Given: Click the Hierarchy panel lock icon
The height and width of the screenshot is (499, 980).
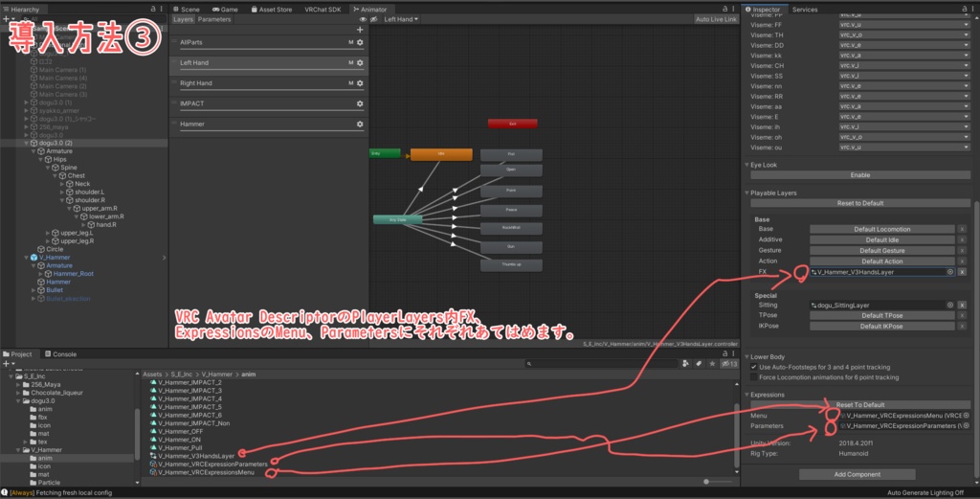Looking at the screenshot, I should point(153,9).
